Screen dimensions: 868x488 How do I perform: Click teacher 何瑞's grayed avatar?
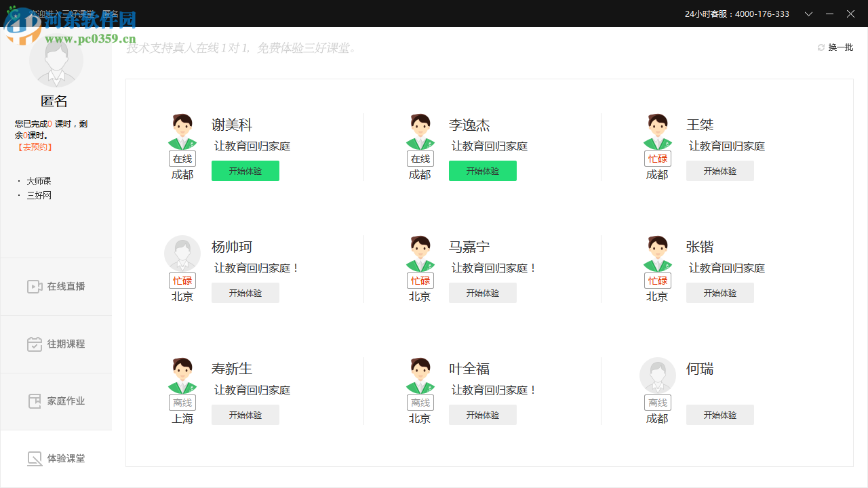tap(657, 375)
